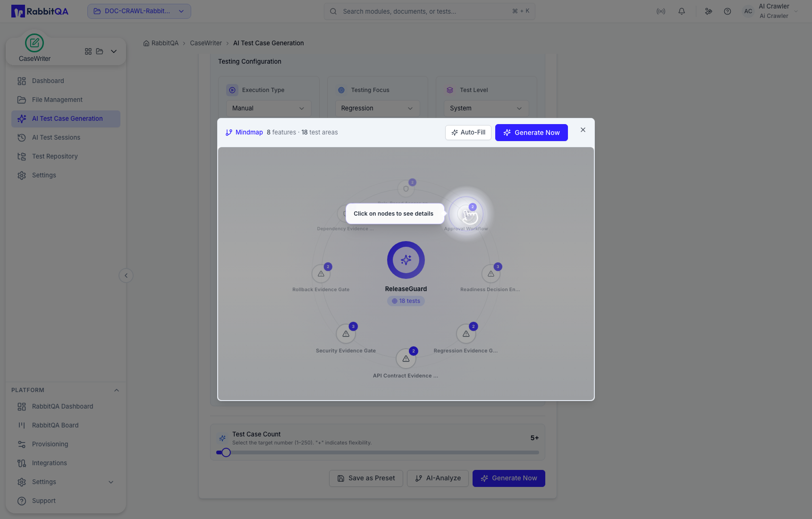Image resolution: width=812 pixels, height=519 pixels.
Task: Open the AI Crawler user menu chevron
Action: [x=796, y=11]
